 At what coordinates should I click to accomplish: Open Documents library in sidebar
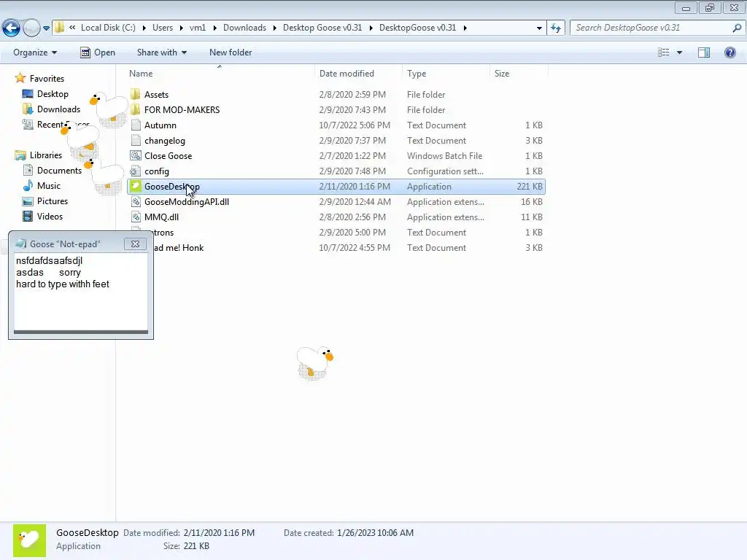point(60,170)
